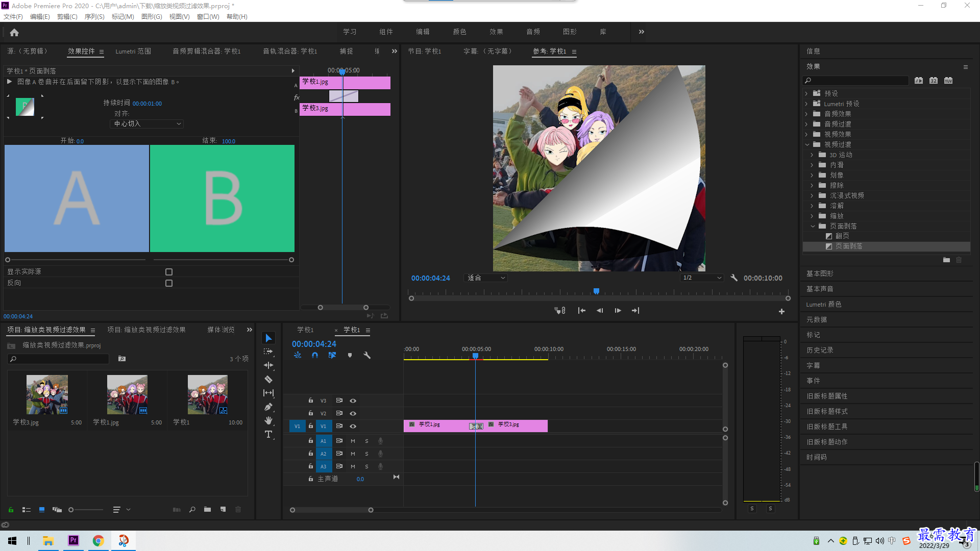
Task: Select the Selection tool arrow
Action: coord(268,338)
